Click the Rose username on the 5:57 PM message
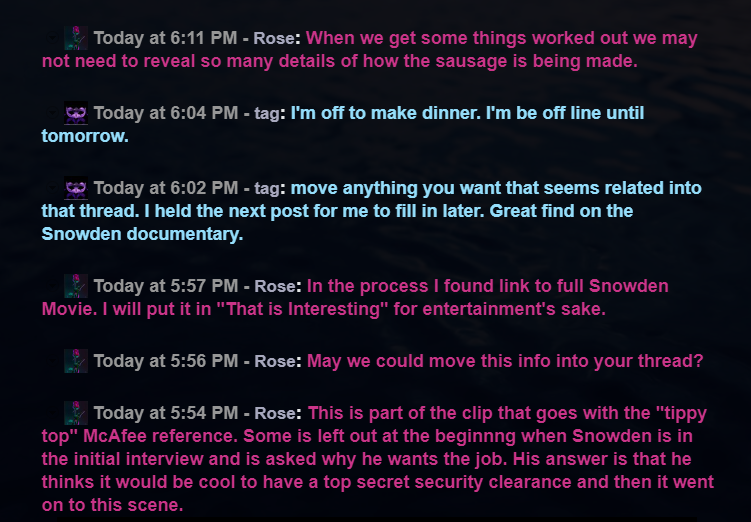The width and height of the screenshot is (751, 522). pos(275,286)
